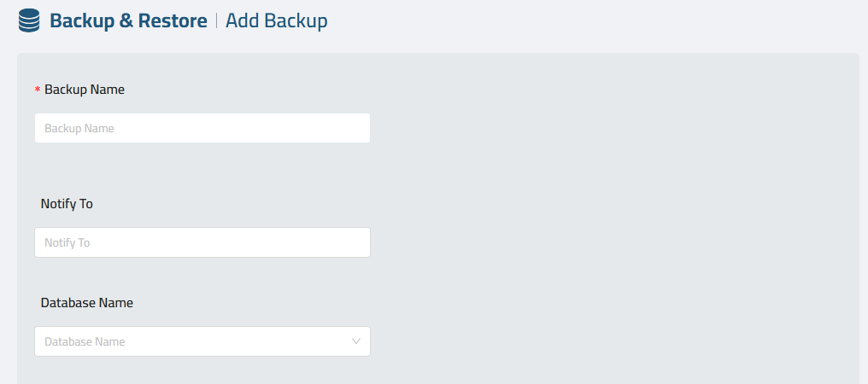
Task: Click the Backup Name placeholder text
Action: [x=79, y=128]
